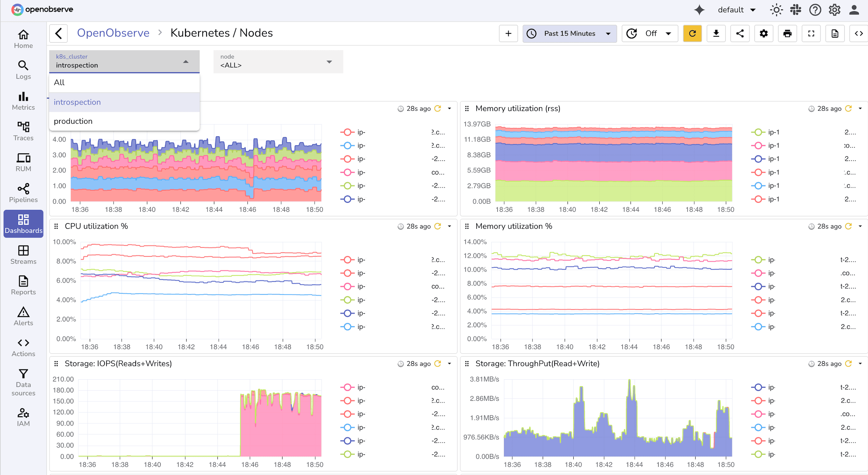Viewport: 868px width, 475px height.
Task: Print the Kubernetes Nodes dashboard
Action: click(x=788, y=33)
